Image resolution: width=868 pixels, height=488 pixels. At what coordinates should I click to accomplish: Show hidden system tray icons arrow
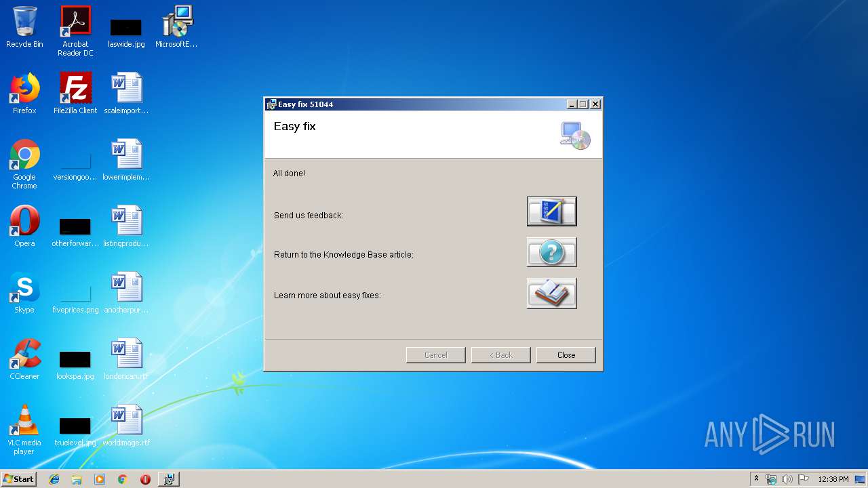click(756, 479)
